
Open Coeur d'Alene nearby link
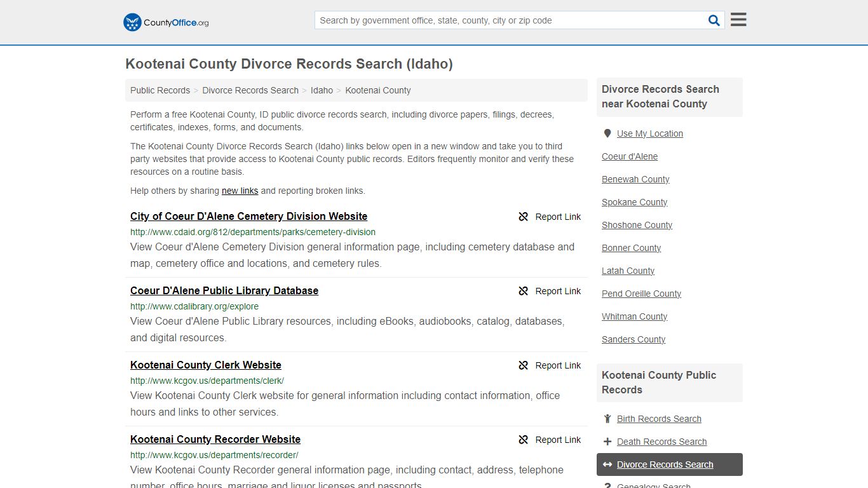(630, 156)
